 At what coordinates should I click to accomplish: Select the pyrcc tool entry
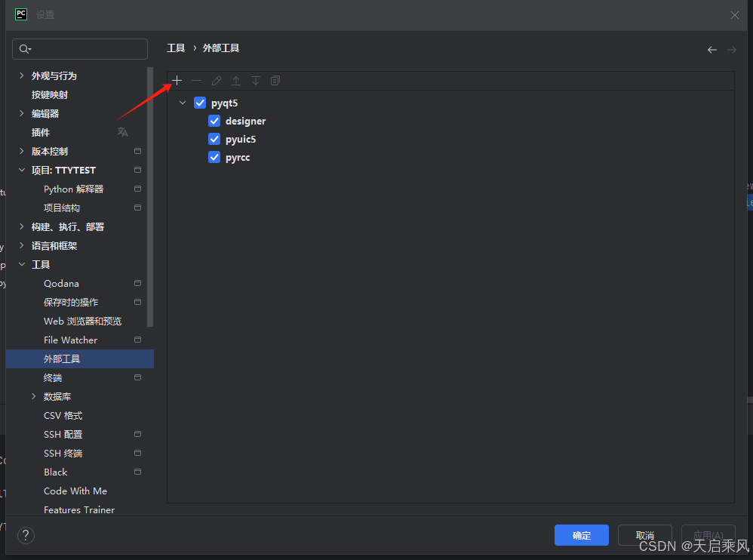(238, 158)
